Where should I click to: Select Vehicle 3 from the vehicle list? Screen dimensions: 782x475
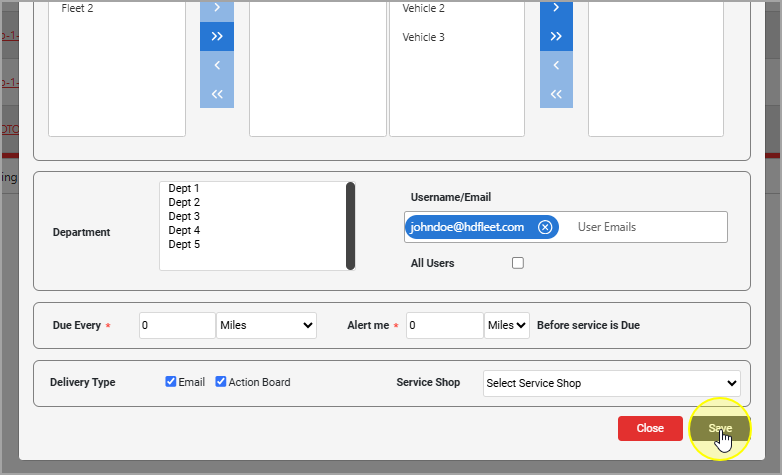[x=423, y=37]
